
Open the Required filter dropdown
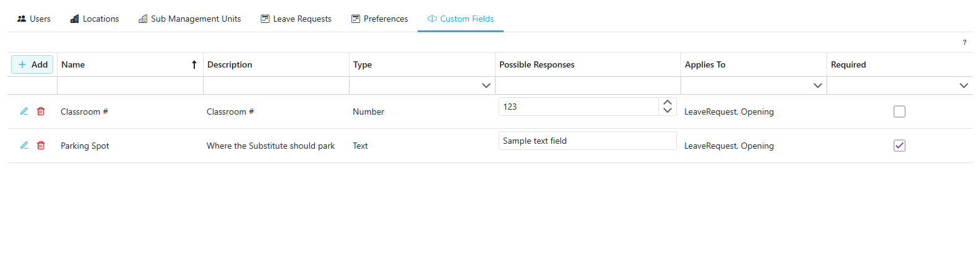pyautogui.click(x=963, y=86)
